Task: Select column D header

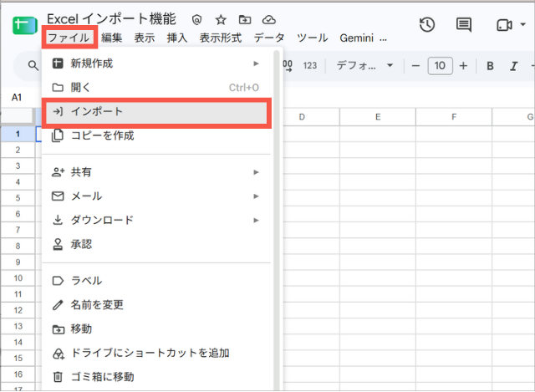Action: click(302, 117)
